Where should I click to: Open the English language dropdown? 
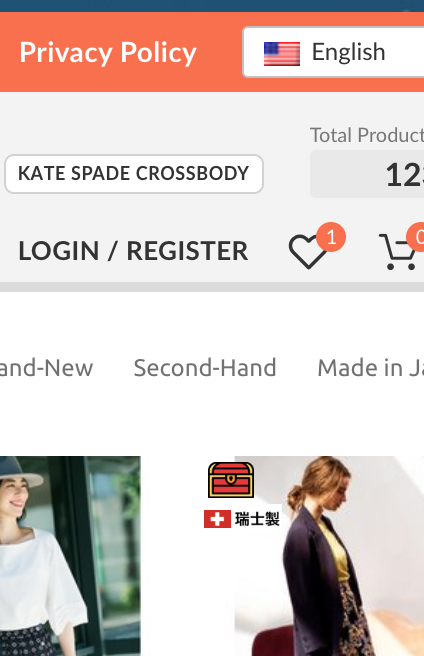pyautogui.click(x=334, y=52)
